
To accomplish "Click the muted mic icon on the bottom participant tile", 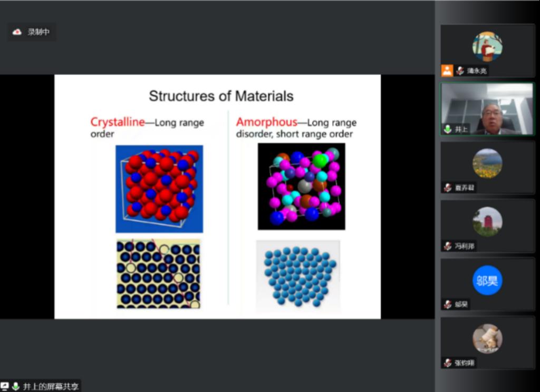I will pos(448,362).
